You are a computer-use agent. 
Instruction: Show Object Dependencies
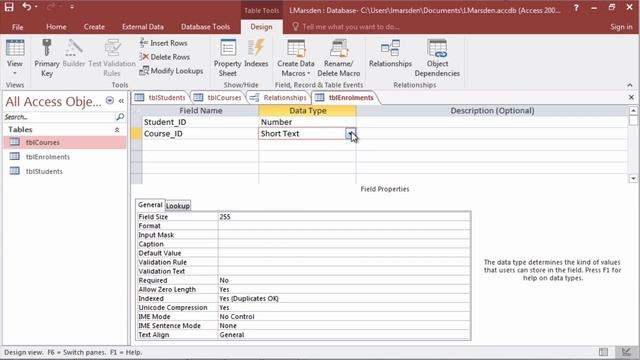[437, 58]
